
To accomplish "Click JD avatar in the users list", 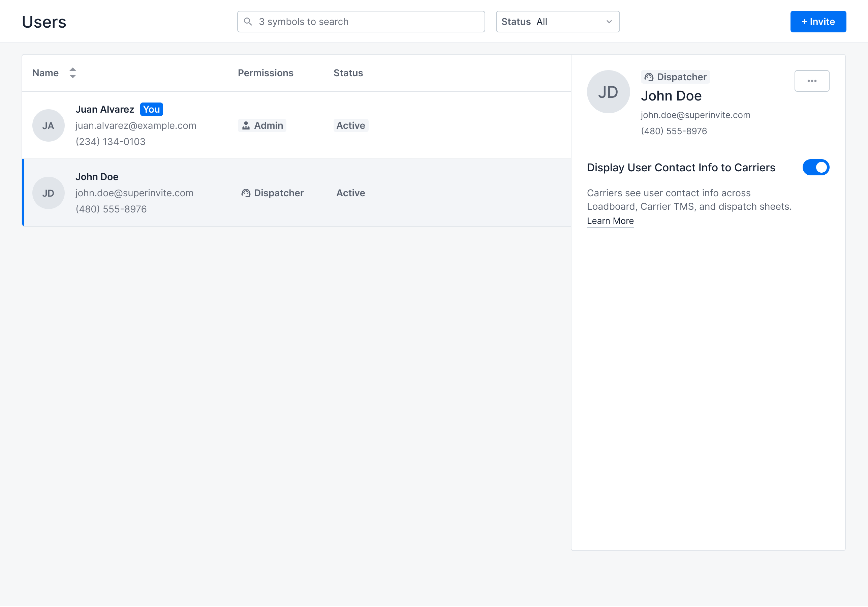I will click(x=49, y=193).
